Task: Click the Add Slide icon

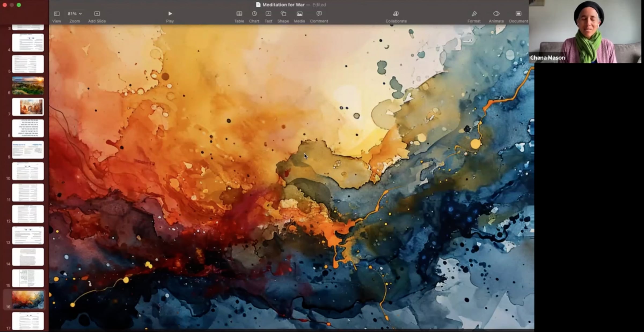Action: (x=97, y=14)
